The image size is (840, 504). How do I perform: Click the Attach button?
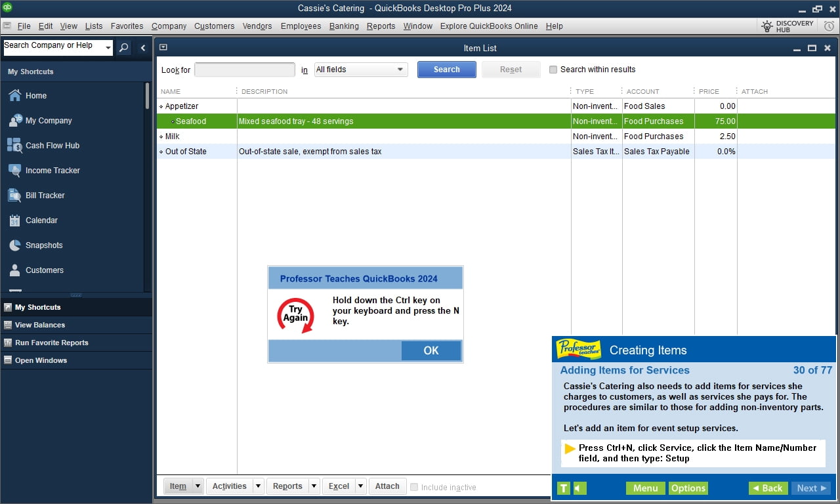(x=387, y=486)
